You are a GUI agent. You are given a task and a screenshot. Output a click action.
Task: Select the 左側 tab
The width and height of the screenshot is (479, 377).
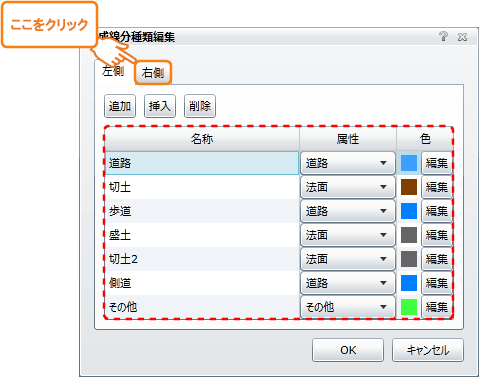pyautogui.click(x=113, y=71)
